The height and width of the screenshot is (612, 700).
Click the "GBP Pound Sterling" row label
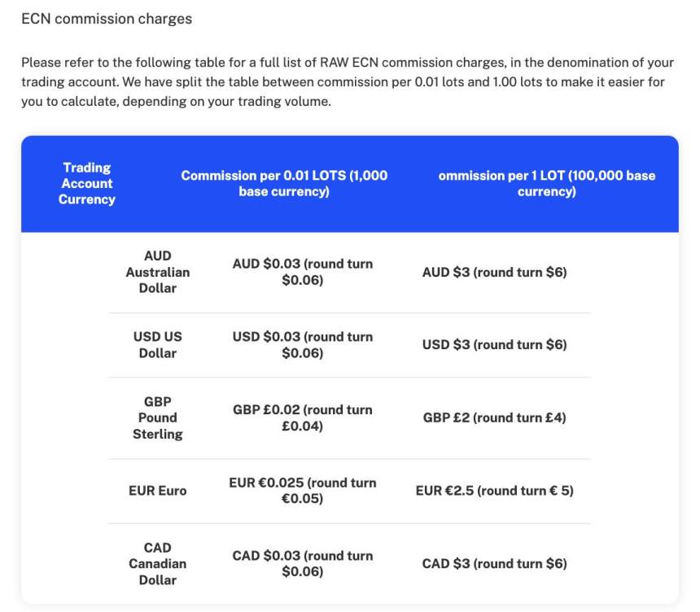[158, 417]
